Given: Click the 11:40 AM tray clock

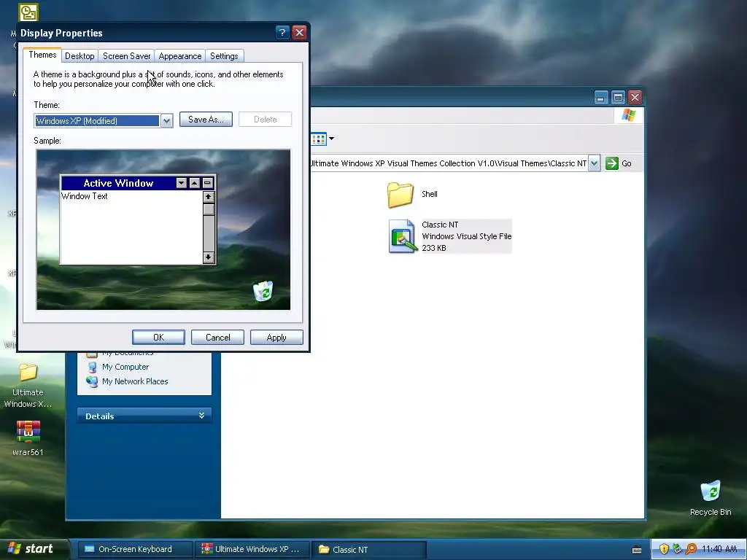Looking at the screenshot, I should point(719,549).
